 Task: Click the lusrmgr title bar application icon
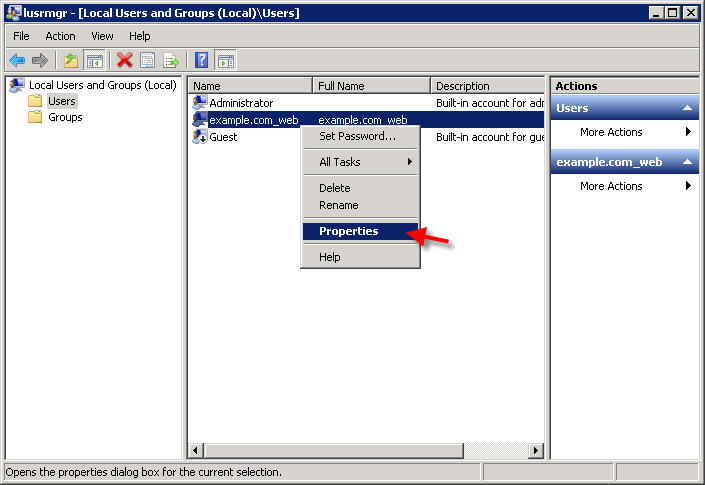point(13,13)
